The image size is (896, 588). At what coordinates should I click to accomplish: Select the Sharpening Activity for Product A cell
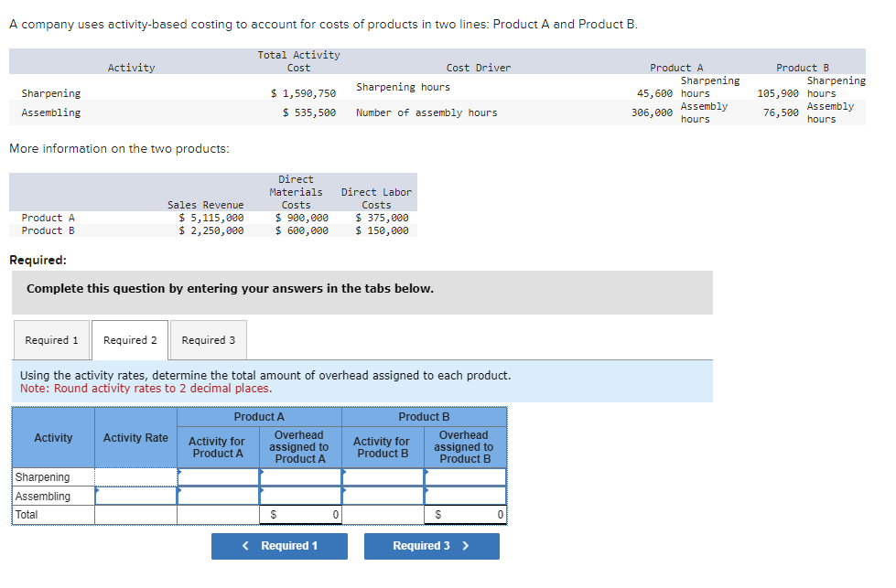pyautogui.click(x=217, y=477)
